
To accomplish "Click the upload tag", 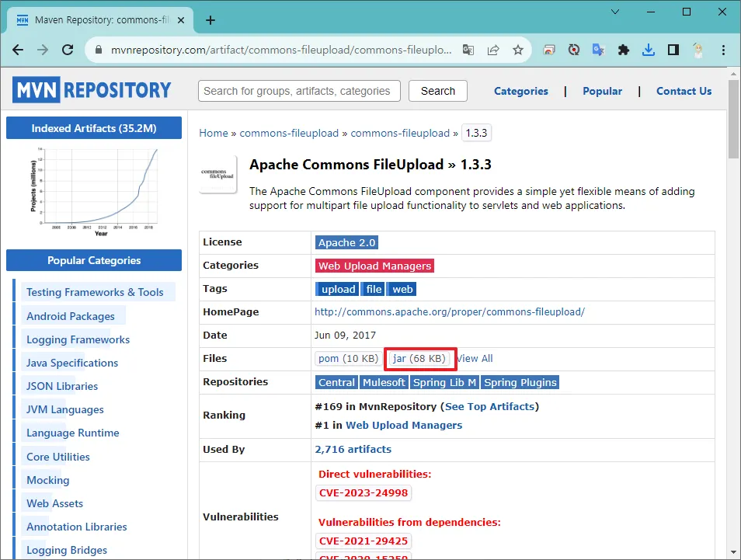I will coord(338,289).
